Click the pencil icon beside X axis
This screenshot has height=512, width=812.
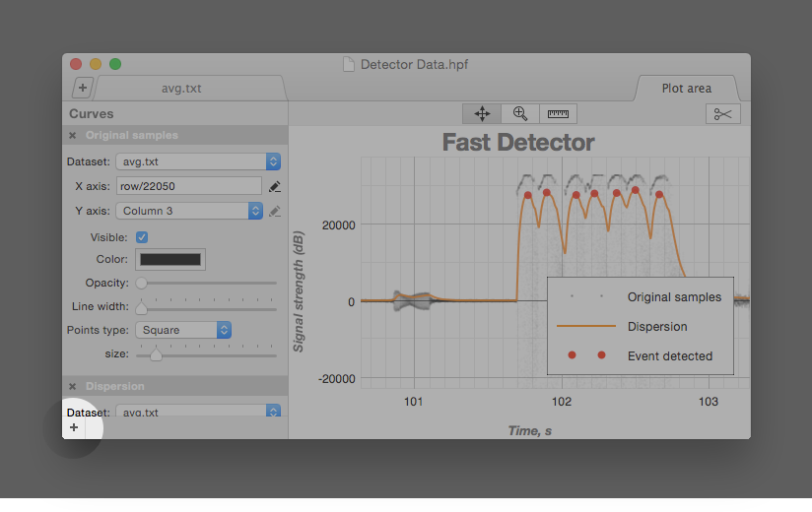[x=275, y=186]
